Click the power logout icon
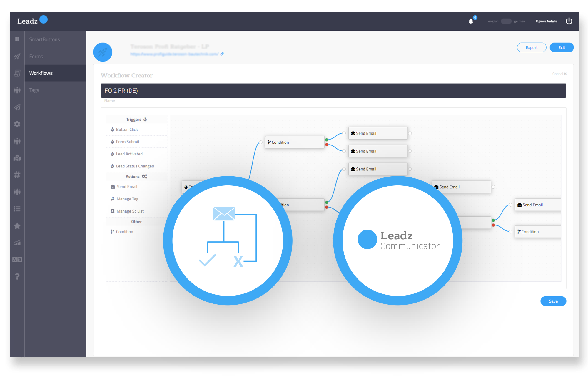This screenshot has height=380, width=588. [569, 21]
